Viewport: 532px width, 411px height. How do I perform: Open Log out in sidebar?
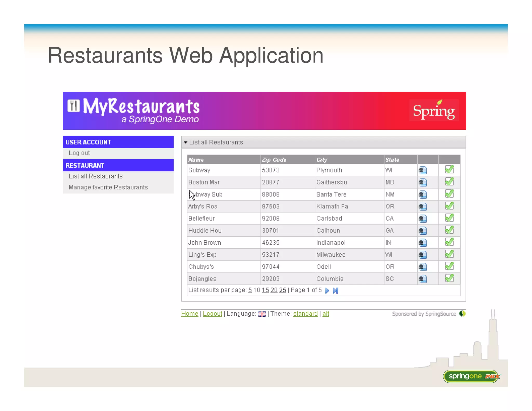pos(79,153)
